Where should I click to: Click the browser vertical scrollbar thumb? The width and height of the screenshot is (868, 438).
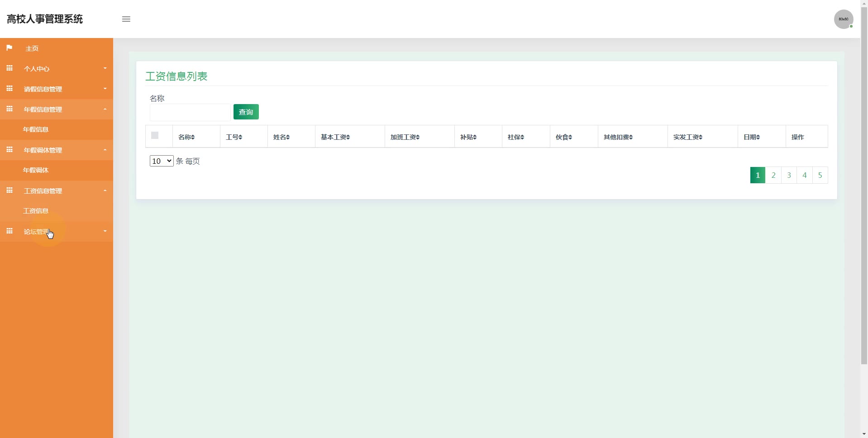tap(864, 186)
